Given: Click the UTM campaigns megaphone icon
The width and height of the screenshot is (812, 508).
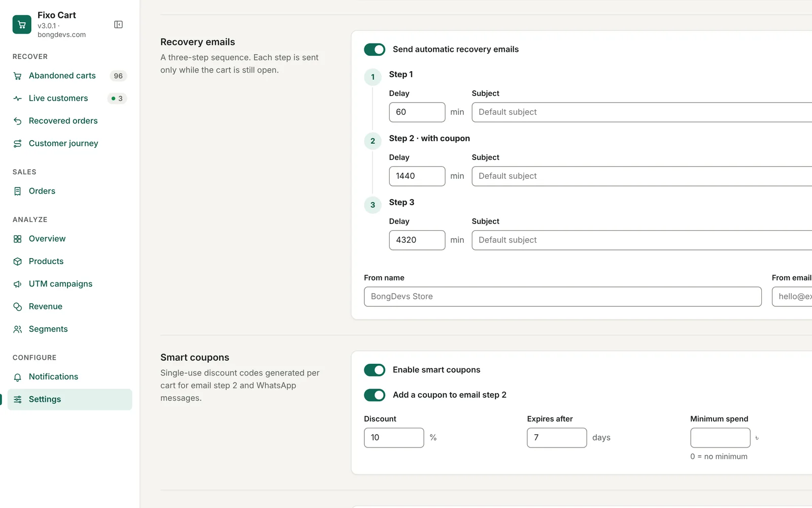Looking at the screenshot, I should [x=18, y=284].
